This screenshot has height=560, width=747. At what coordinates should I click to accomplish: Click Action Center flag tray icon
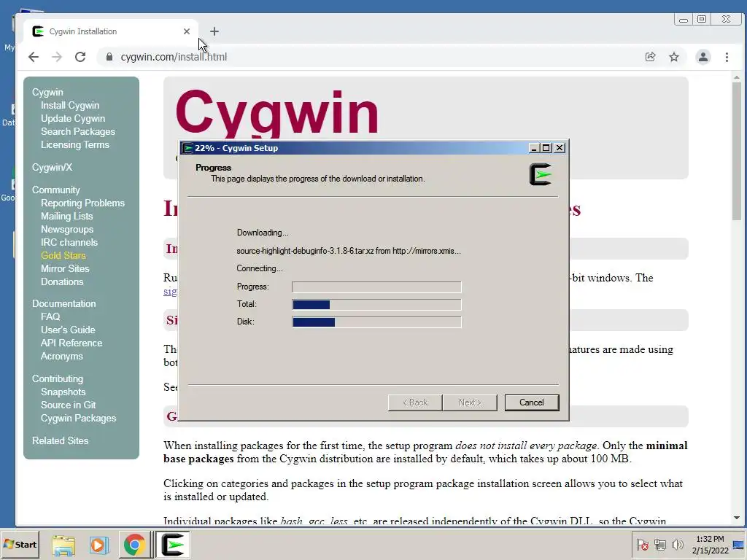pos(643,545)
